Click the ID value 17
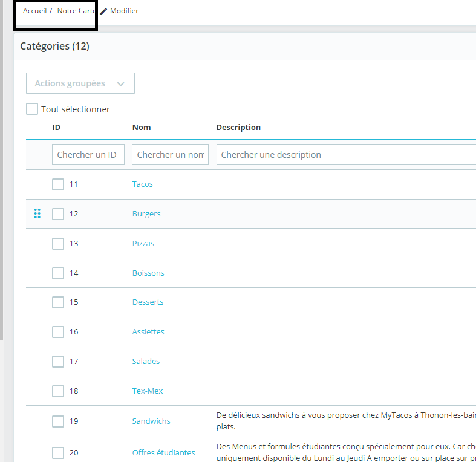The height and width of the screenshot is (462, 476). click(x=74, y=362)
